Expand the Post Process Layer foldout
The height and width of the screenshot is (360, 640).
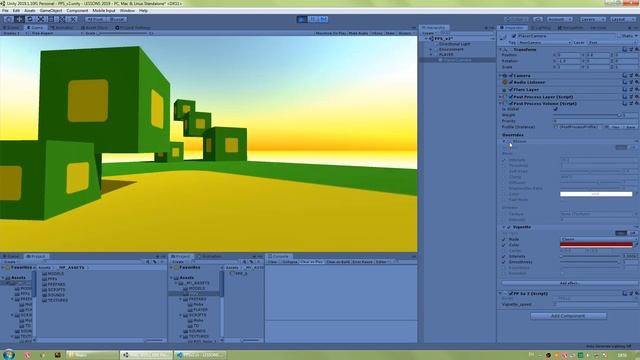501,97
